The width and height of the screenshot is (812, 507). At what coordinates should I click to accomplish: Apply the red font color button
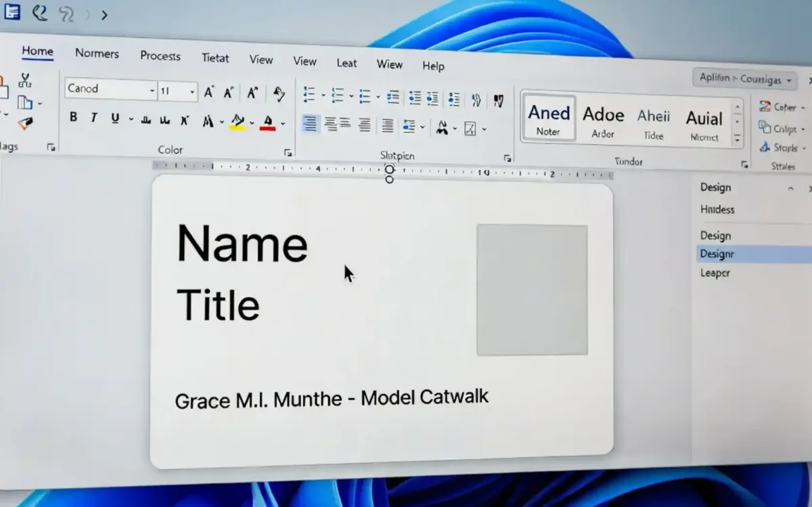pos(267,123)
